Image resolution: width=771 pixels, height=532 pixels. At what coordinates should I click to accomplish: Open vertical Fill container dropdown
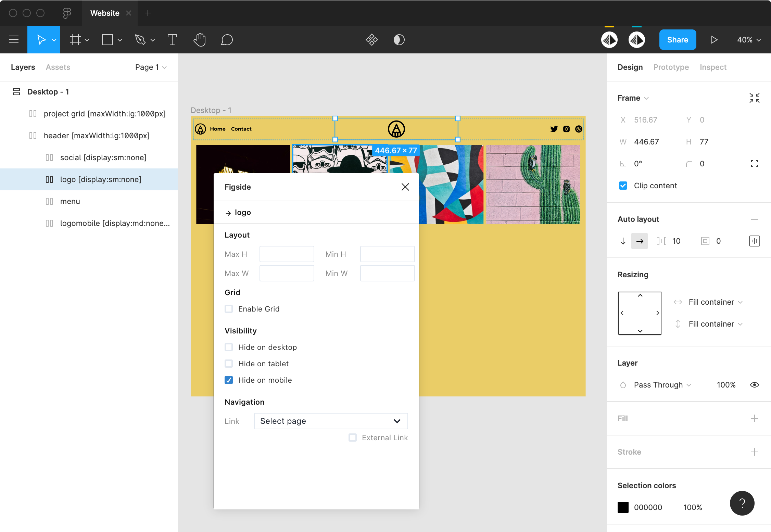pyautogui.click(x=716, y=324)
